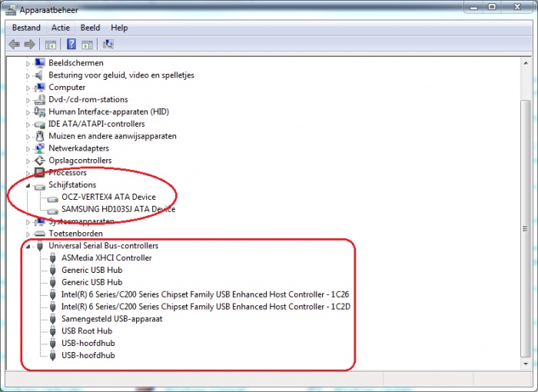
Task: Collapse the Universal Serial Bus-controllers node
Action: click(28, 247)
